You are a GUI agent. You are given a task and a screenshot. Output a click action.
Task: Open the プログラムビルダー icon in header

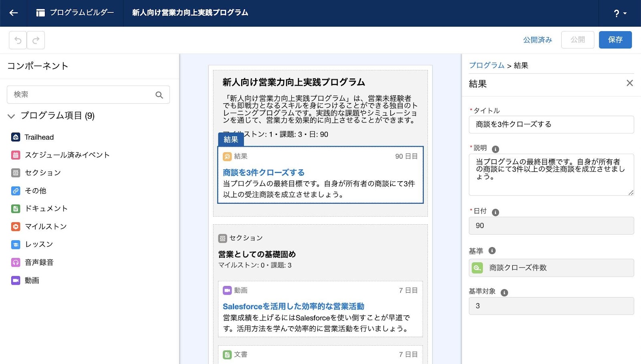click(40, 13)
